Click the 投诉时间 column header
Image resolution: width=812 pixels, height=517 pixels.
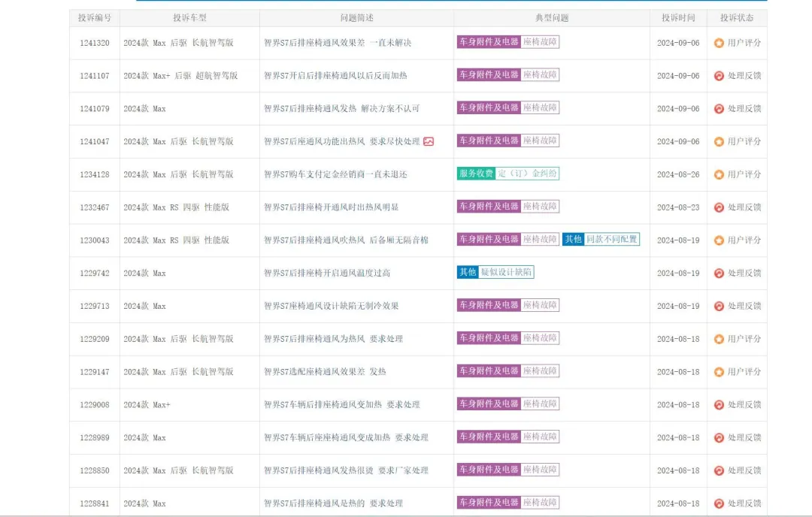pyautogui.click(x=678, y=17)
